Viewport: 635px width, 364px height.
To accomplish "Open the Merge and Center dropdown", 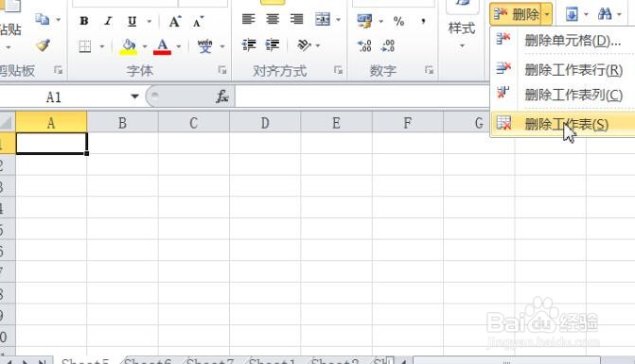I will click(x=338, y=20).
